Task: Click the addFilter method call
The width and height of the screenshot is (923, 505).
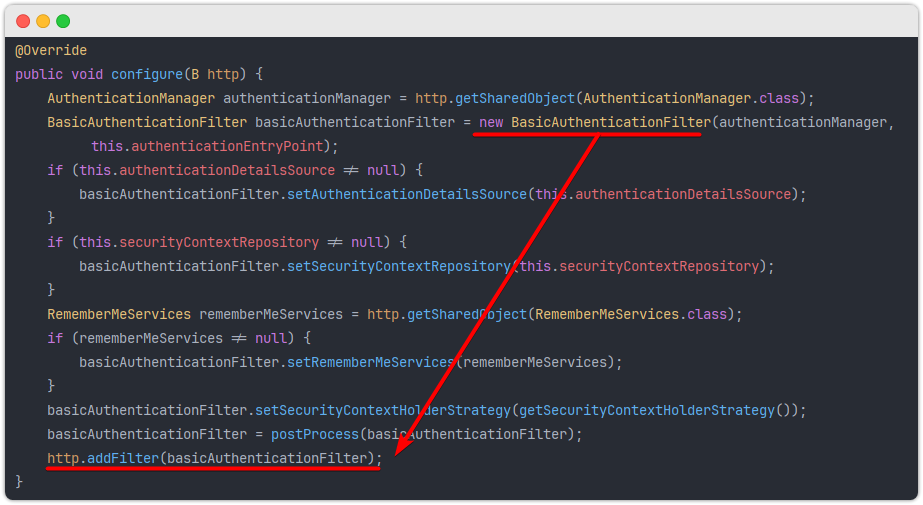Action: click(123, 459)
